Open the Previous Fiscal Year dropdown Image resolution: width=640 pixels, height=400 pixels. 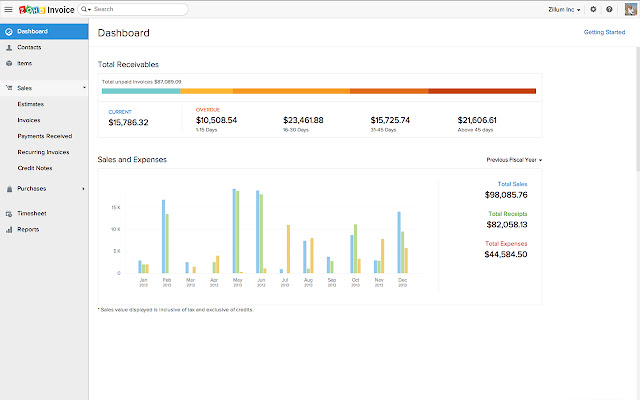point(514,160)
